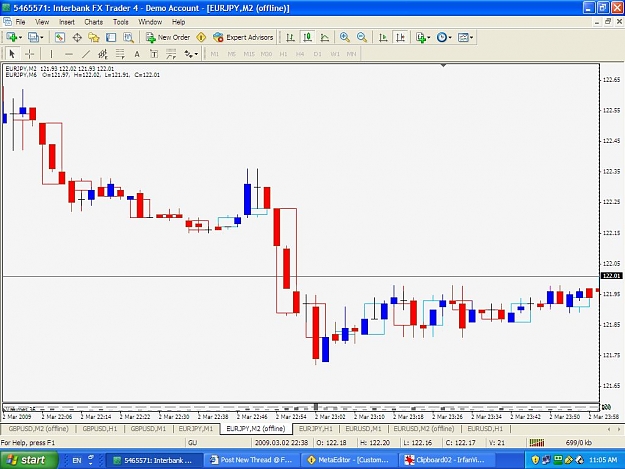Switch to EURJPY,M1 chart tab
This screenshot has width=625, height=469.
coord(196,429)
